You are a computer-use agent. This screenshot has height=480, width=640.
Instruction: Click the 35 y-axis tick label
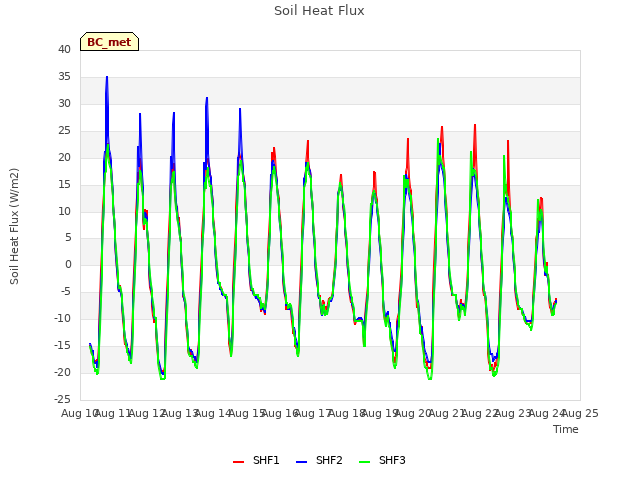[x=64, y=76]
